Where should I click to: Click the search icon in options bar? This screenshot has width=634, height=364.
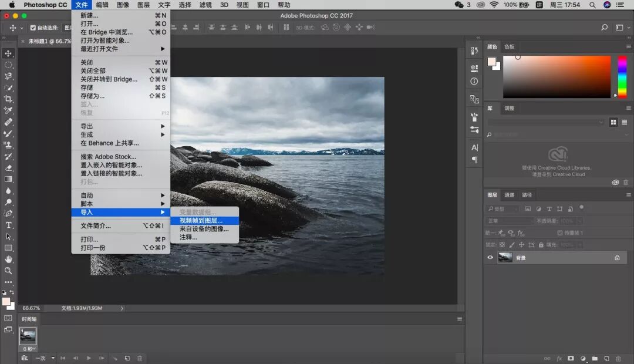[604, 28]
